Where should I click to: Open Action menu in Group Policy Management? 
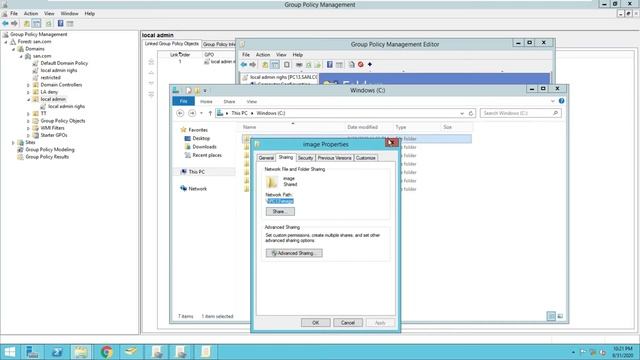pos(31,13)
